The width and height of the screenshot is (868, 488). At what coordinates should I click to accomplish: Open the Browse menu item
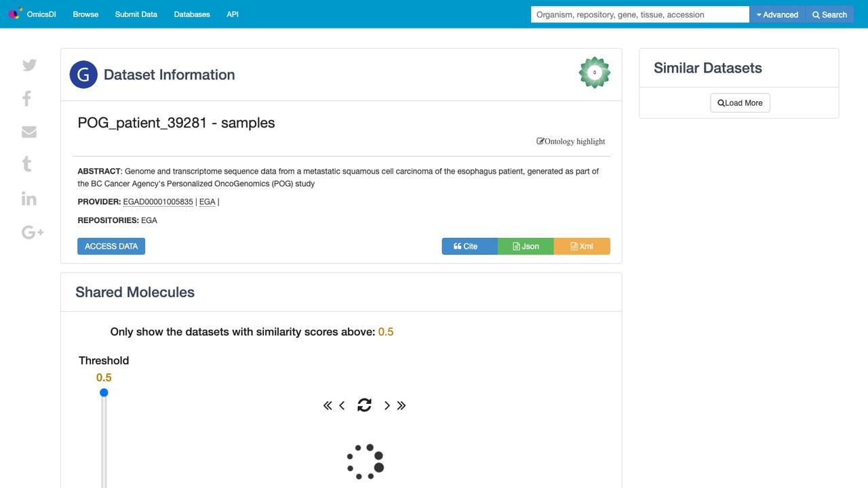85,14
